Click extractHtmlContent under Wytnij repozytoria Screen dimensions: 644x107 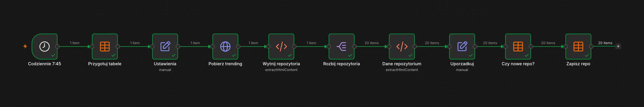click(x=281, y=70)
